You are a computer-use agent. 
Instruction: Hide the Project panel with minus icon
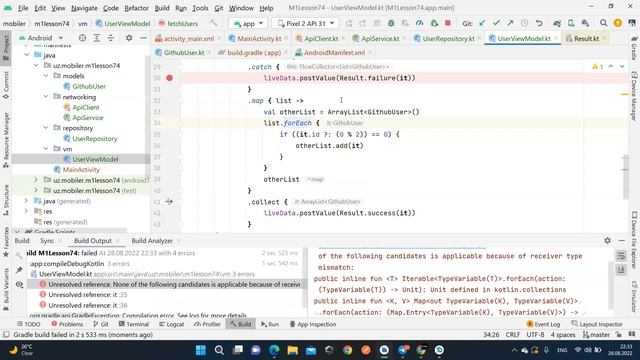click(143, 38)
